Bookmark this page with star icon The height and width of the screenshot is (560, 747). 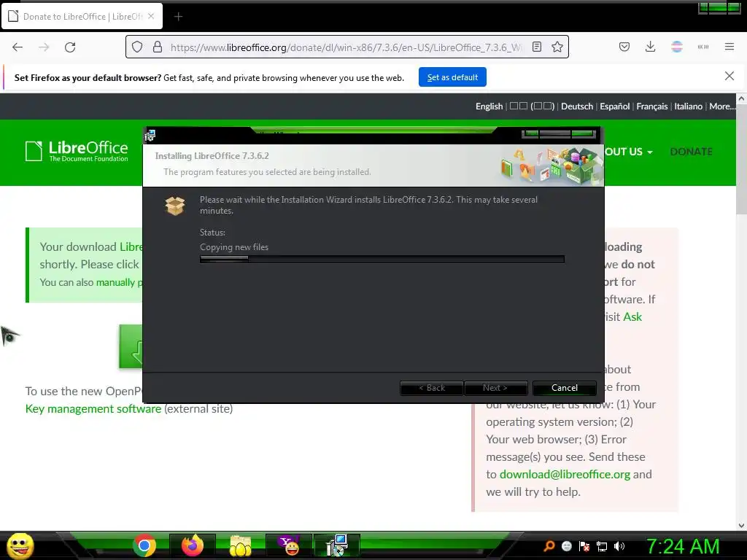point(557,47)
